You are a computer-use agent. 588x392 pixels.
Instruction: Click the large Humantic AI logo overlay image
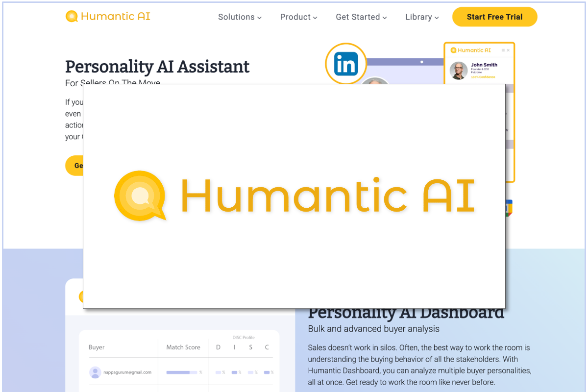click(x=294, y=196)
